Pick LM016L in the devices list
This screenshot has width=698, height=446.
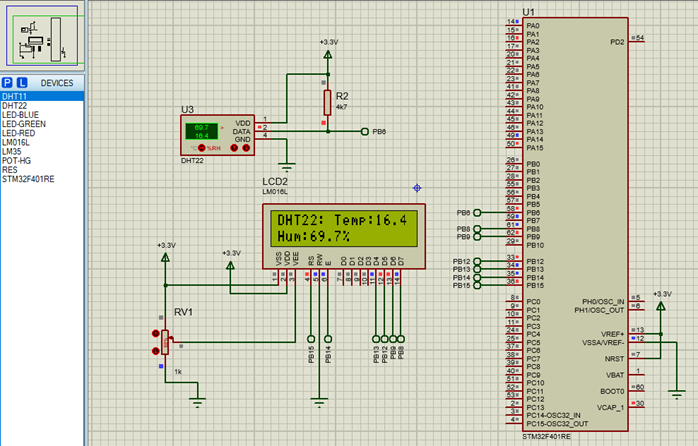[18, 142]
